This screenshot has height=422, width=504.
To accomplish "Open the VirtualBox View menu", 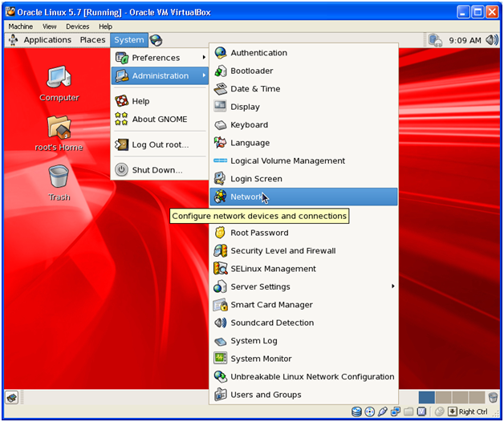I will point(50,26).
